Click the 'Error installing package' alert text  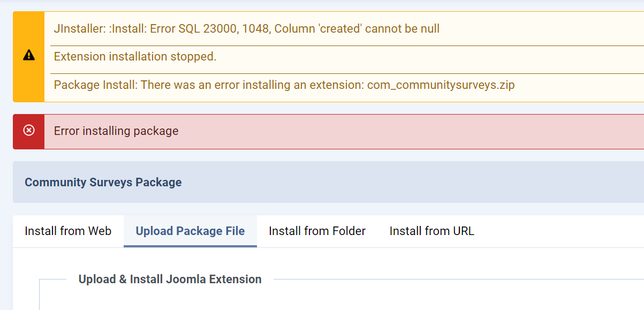[116, 131]
